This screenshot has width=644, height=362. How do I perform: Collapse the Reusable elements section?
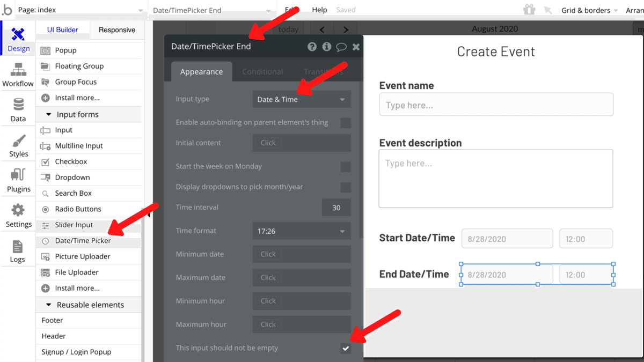point(89,305)
